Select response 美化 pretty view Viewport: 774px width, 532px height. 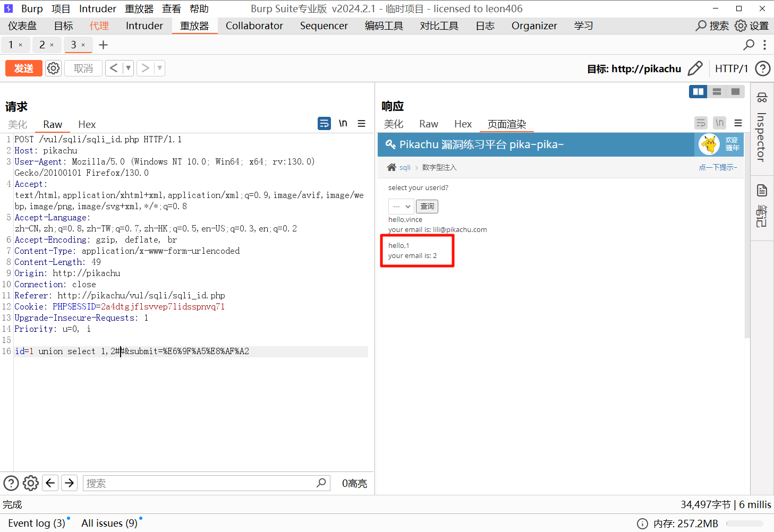tap(394, 124)
